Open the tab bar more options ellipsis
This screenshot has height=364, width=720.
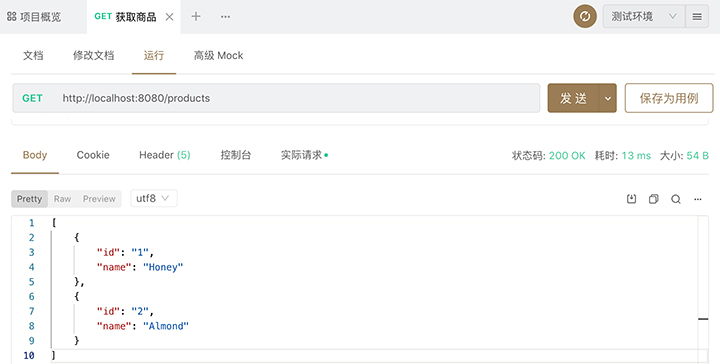[x=225, y=17]
